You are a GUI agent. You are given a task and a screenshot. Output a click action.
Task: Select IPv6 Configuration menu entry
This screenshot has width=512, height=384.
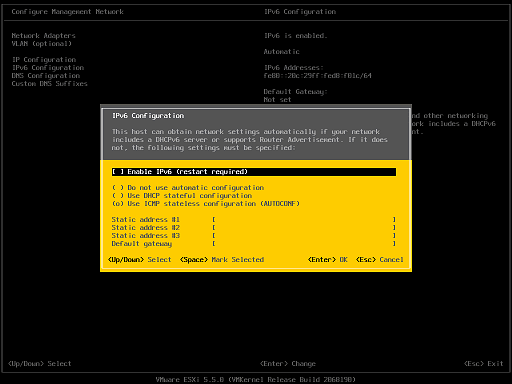coord(48,68)
